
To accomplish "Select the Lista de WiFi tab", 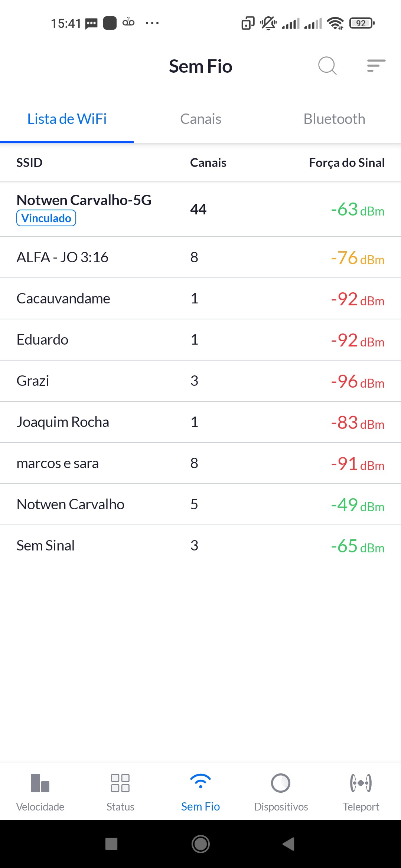I will [x=67, y=119].
